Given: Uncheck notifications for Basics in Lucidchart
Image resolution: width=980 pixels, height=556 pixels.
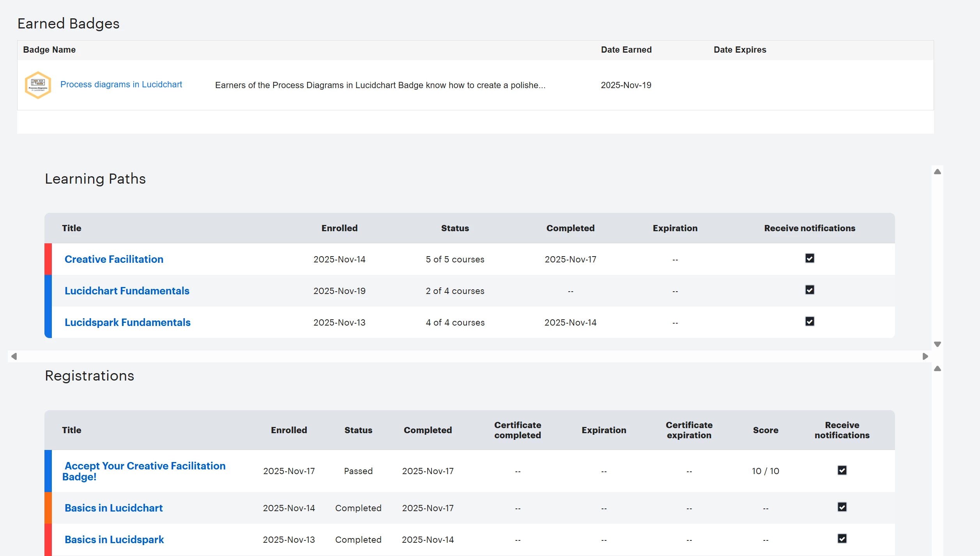Looking at the screenshot, I should [x=842, y=507].
